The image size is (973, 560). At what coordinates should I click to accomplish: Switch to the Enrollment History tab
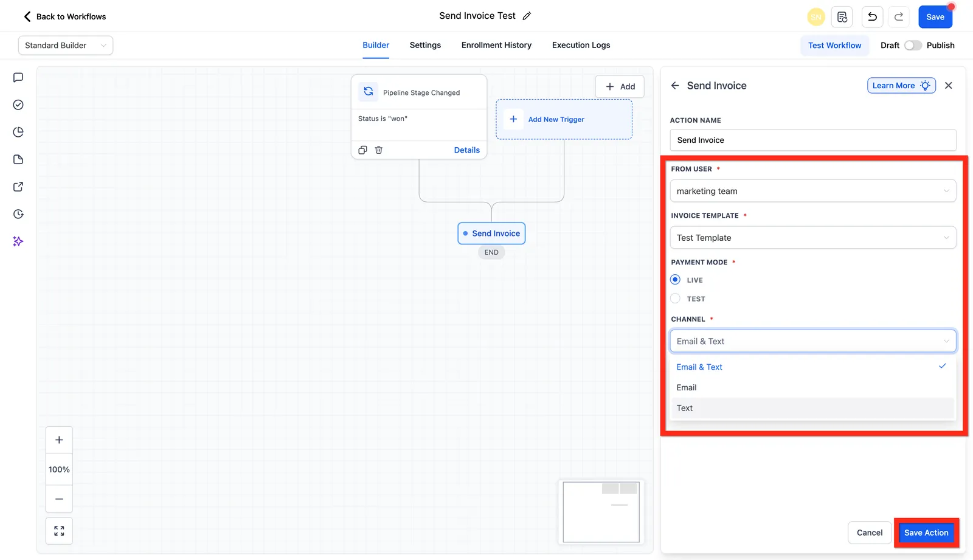496,46
